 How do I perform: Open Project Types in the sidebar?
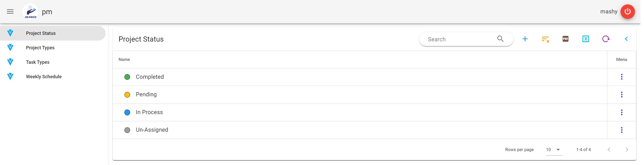tap(40, 48)
